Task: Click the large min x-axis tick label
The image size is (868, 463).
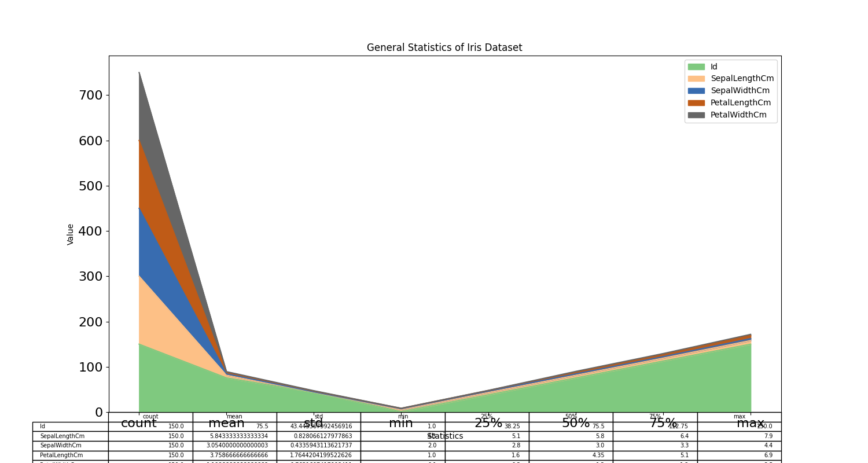Action: click(401, 424)
